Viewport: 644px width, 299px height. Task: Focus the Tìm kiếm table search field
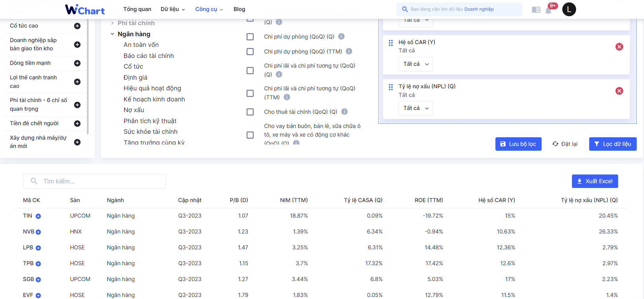click(x=94, y=181)
